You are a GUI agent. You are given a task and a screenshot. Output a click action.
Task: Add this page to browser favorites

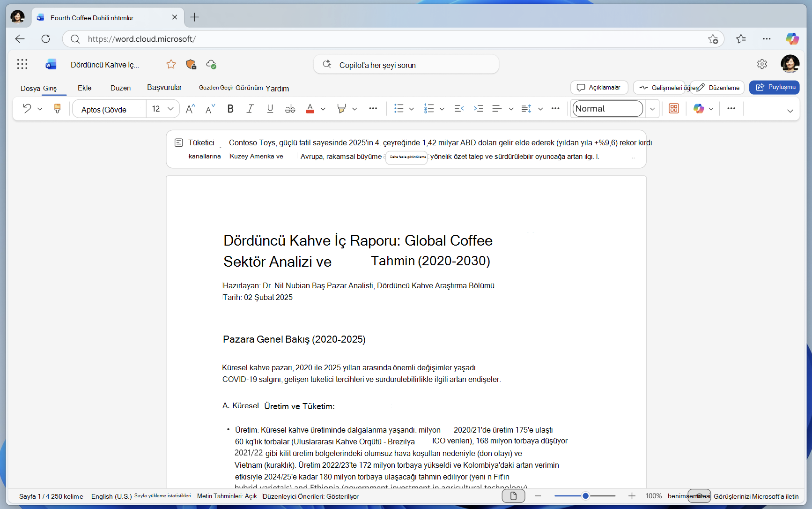tap(713, 39)
